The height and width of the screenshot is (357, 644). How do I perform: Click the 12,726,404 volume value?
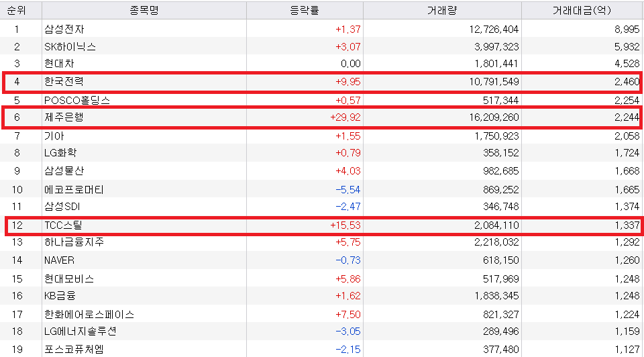[x=494, y=29]
